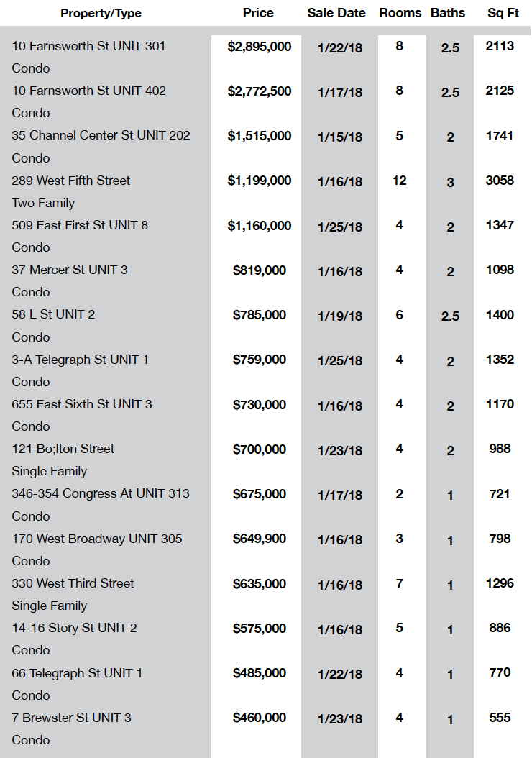Select the Baths column header

(448, 12)
